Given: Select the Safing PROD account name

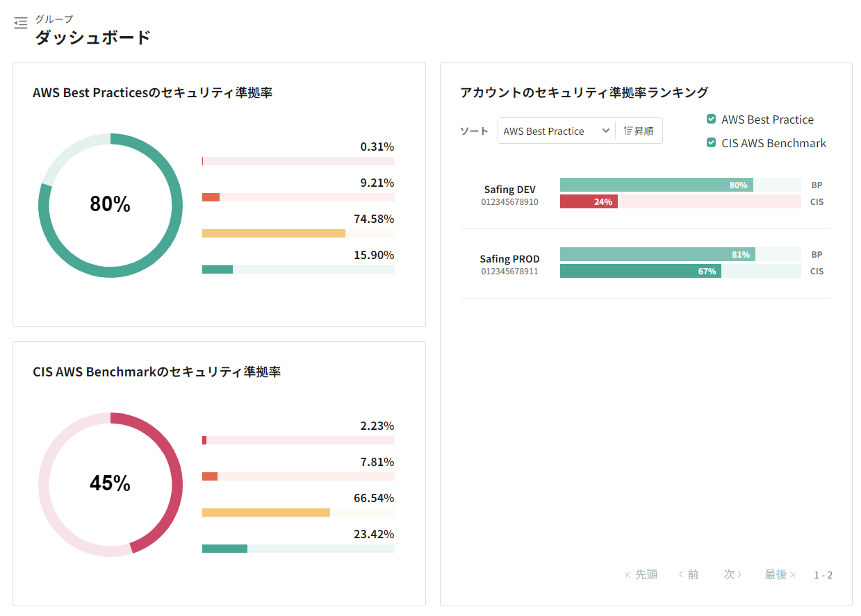Looking at the screenshot, I should [x=509, y=259].
